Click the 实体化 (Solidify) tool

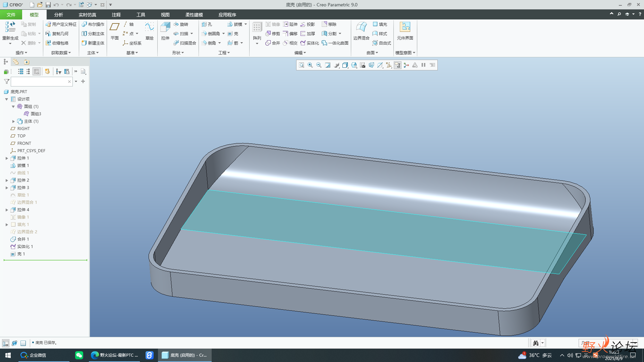coord(310,43)
